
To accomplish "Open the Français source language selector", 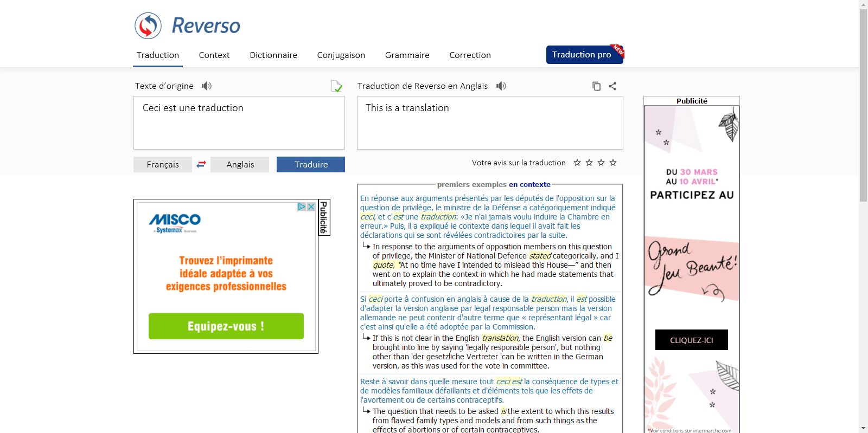I will point(163,165).
